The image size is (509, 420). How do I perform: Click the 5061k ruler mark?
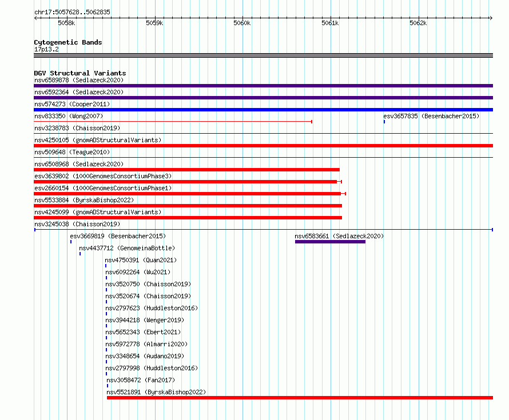pos(330,23)
